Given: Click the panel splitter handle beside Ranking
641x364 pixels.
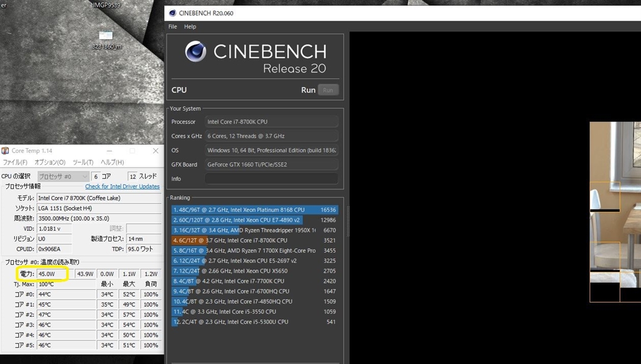Looking at the screenshot, I should [348, 221].
